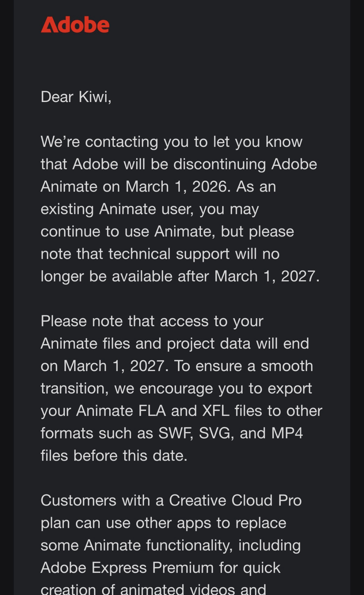Click the "Adobe Express Premium" app name
This screenshot has height=595, width=364.
(x=127, y=568)
